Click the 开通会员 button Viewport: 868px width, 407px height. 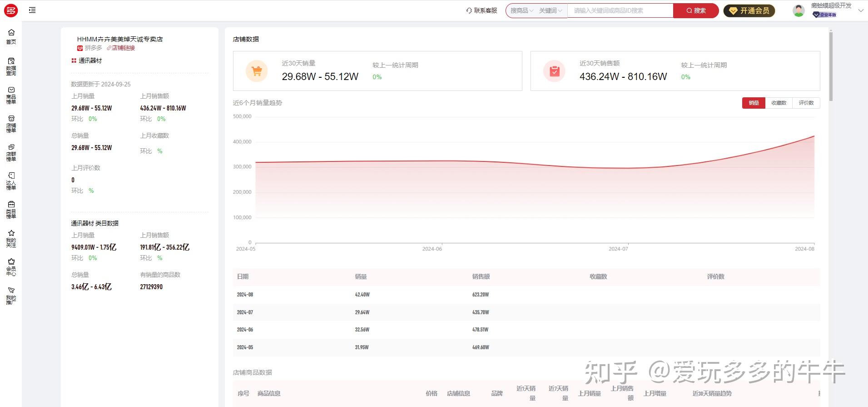tap(749, 10)
